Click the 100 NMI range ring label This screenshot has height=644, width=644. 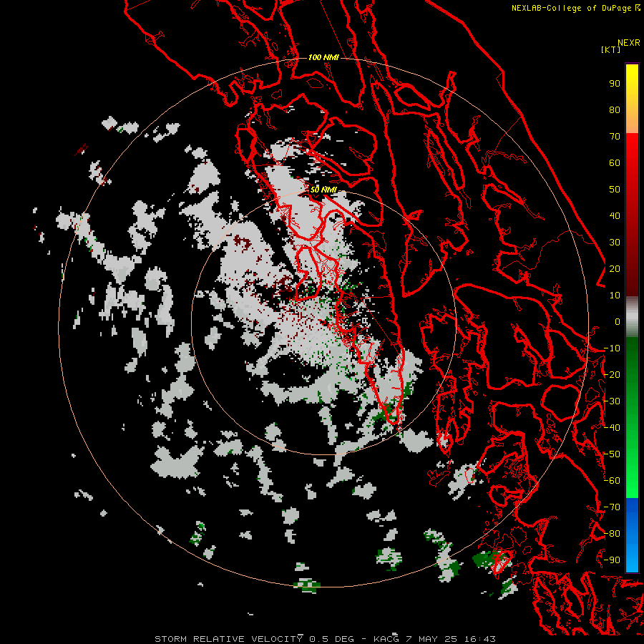click(323, 57)
